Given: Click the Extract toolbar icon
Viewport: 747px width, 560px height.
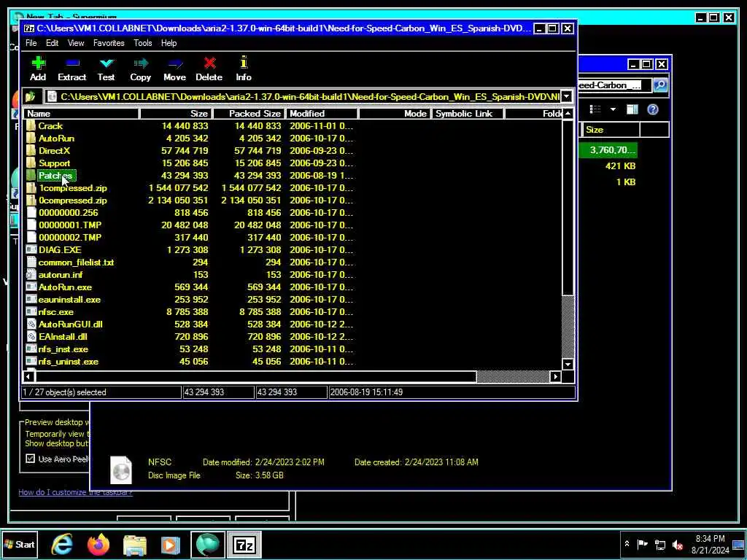Looking at the screenshot, I should coord(72,63).
